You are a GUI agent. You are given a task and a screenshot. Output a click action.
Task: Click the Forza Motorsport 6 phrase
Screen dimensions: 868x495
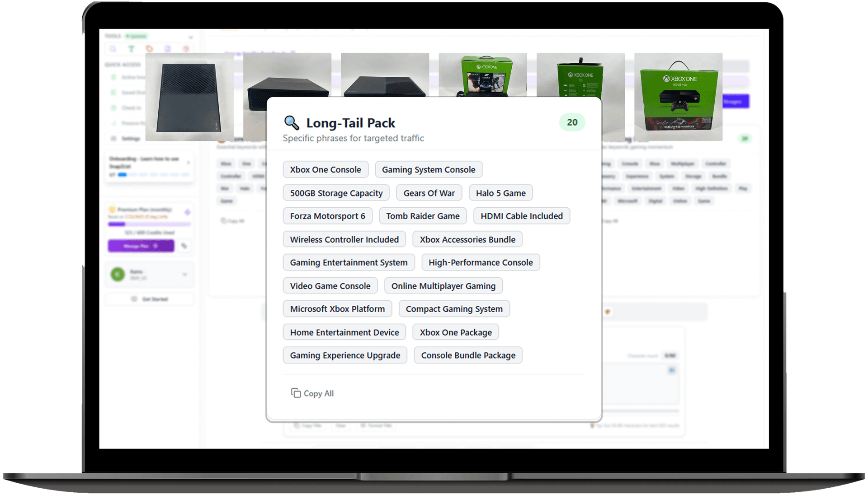(x=327, y=216)
